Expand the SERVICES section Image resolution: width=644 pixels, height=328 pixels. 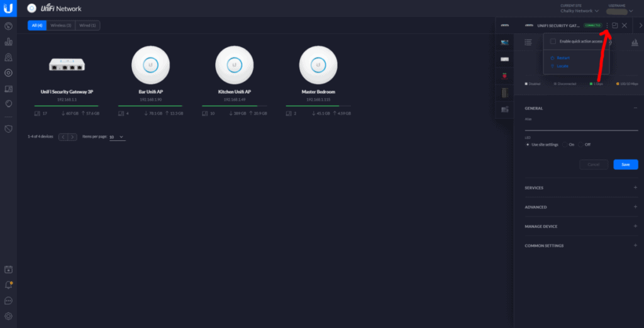(635, 188)
